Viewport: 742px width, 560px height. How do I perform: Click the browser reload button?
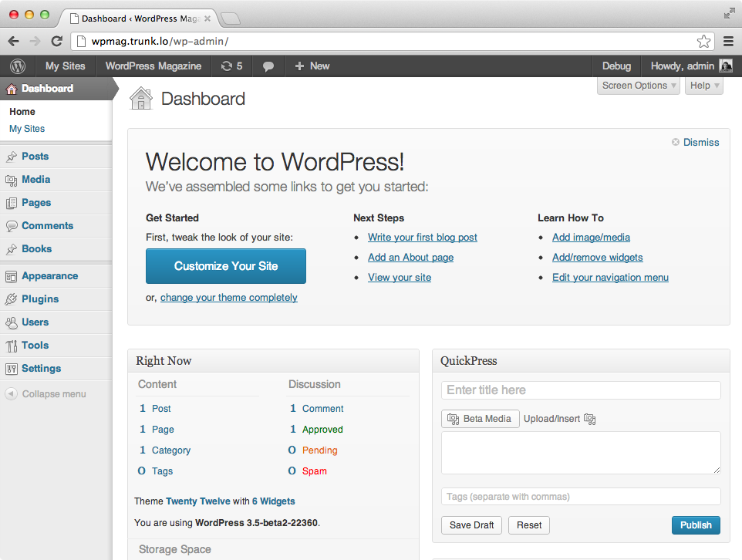56,42
